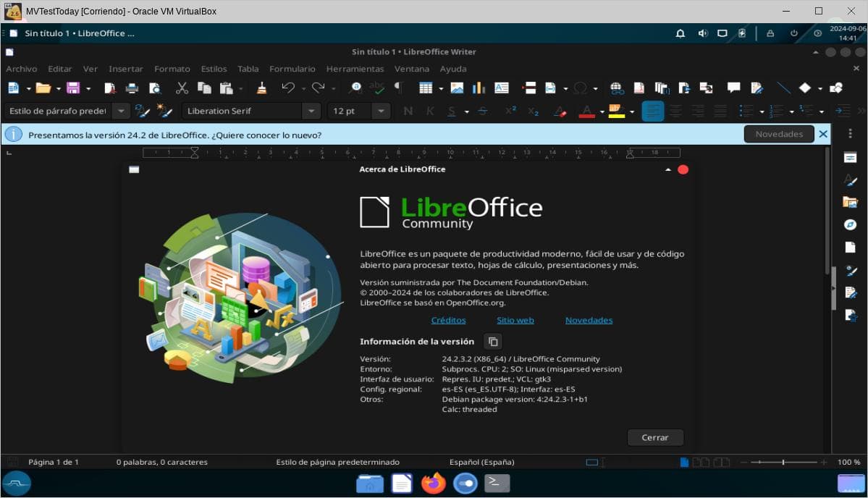
Task: Click the Copy icon
Action: point(204,88)
